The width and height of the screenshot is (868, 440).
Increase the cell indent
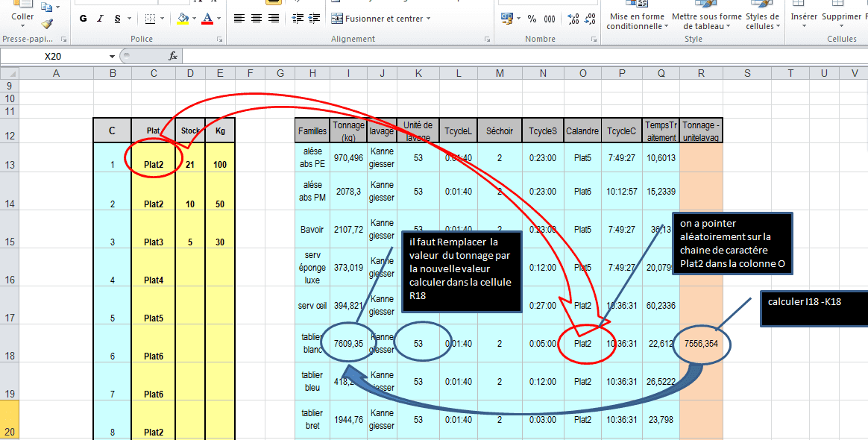coord(315,19)
